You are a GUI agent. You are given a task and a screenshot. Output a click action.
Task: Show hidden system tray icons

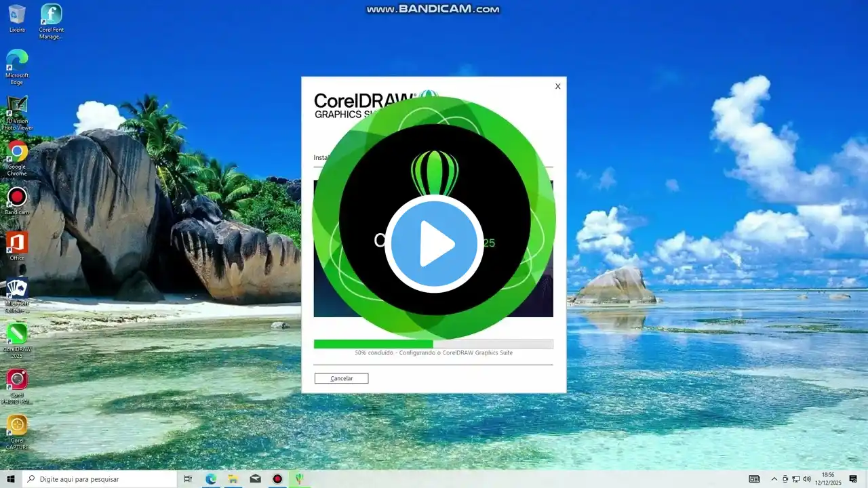(x=774, y=479)
